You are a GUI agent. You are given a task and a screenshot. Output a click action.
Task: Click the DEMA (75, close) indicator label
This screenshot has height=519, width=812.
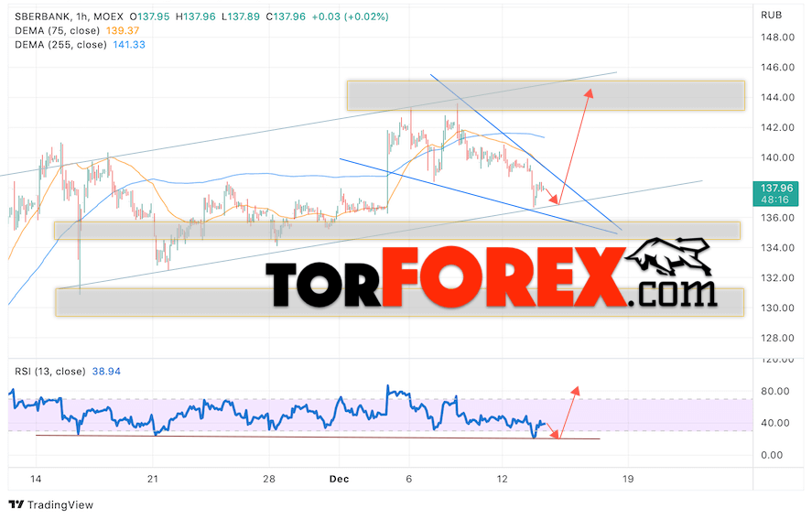coord(57,30)
